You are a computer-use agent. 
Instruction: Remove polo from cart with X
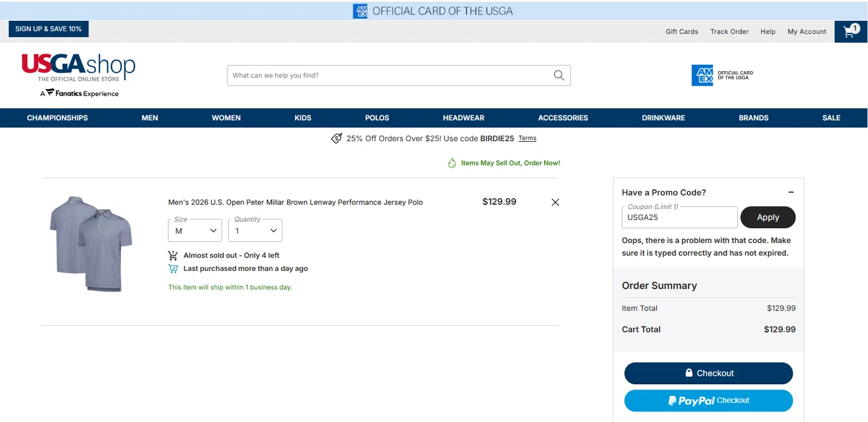pos(555,202)
